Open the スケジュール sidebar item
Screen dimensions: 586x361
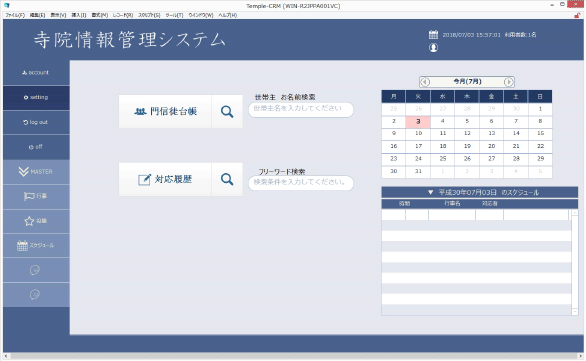coord(36,246)
